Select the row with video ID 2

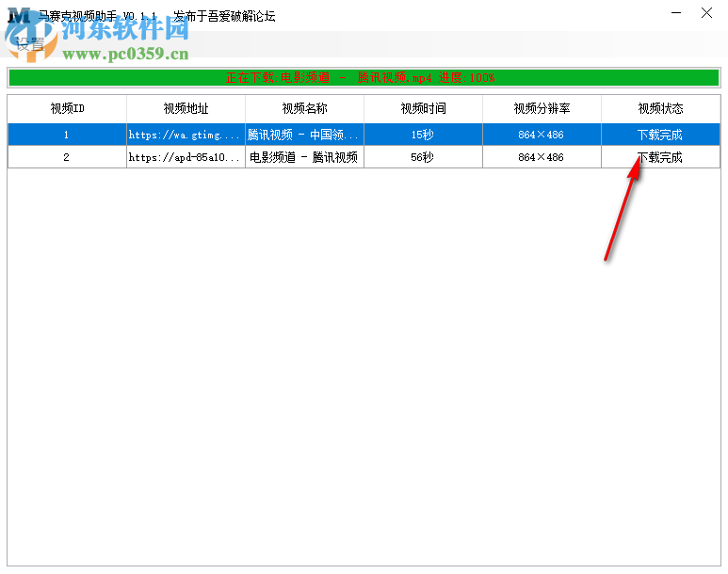pos(364,157)
